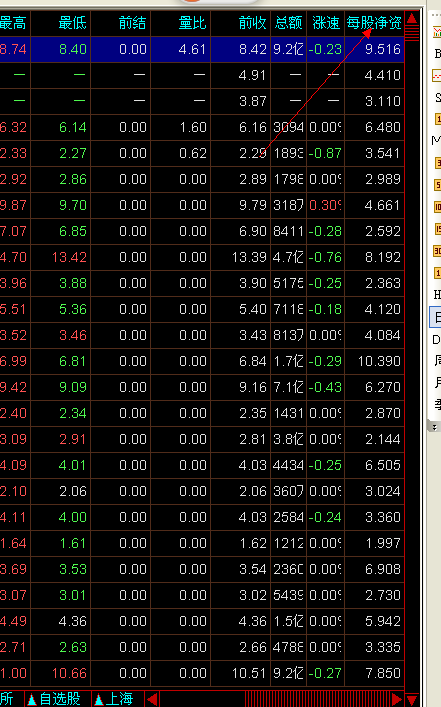
Task: Select the low price 6.14
Action: tap(73, 127)
